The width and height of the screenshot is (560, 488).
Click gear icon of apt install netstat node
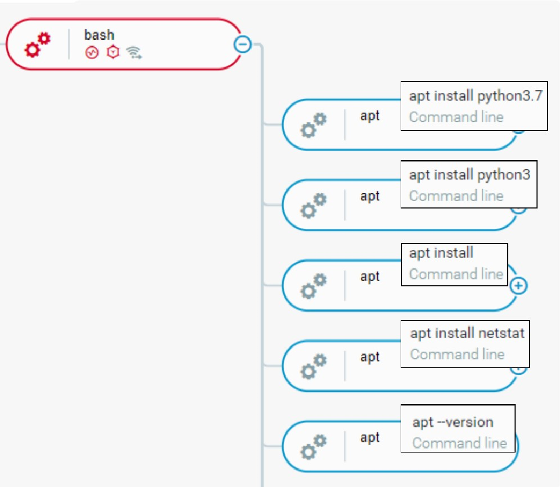point(314,367)
